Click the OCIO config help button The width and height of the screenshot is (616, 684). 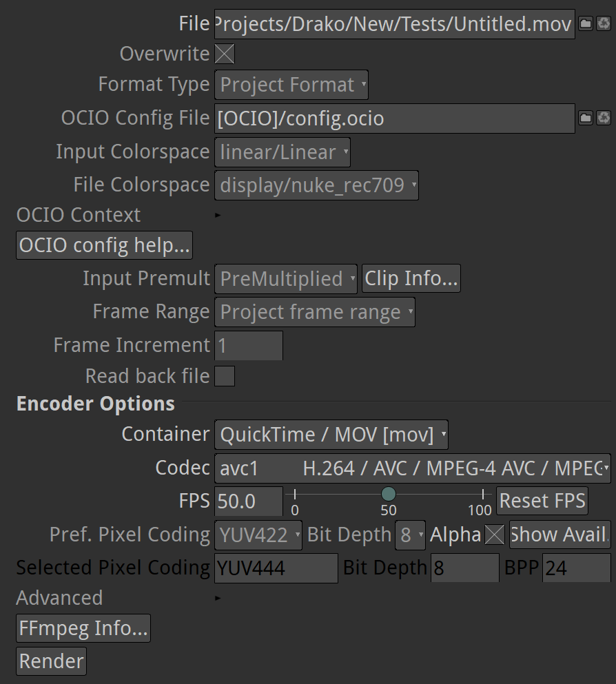(x=104, y=245)
